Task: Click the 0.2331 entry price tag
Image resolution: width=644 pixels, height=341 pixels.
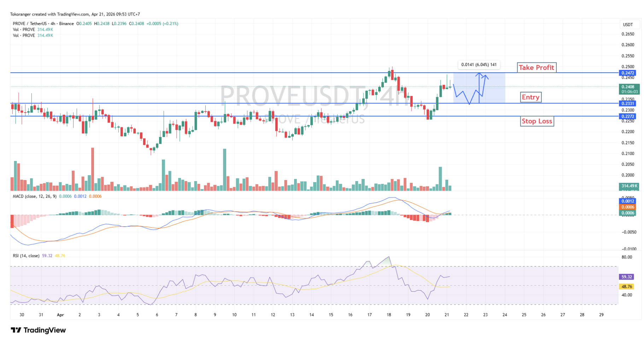Action: [628, 103]
